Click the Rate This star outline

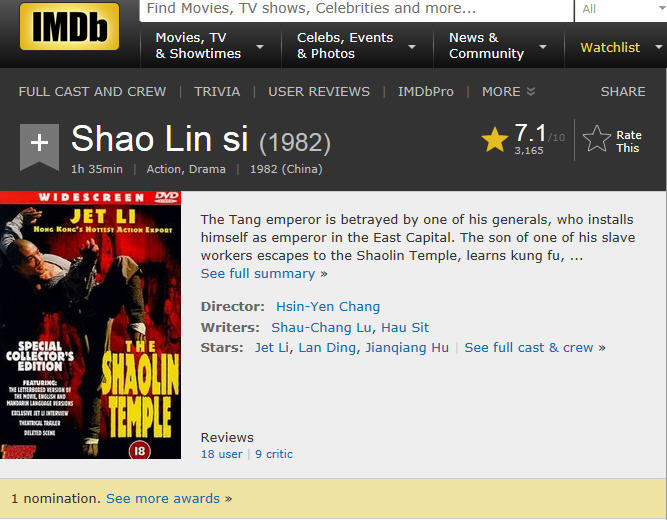(x=596, y=139)
